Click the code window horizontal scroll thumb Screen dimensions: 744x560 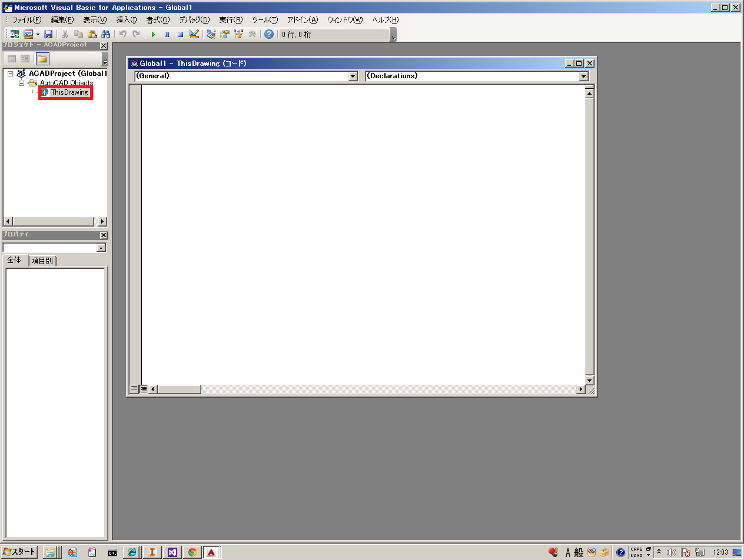(x=180, y=389)
